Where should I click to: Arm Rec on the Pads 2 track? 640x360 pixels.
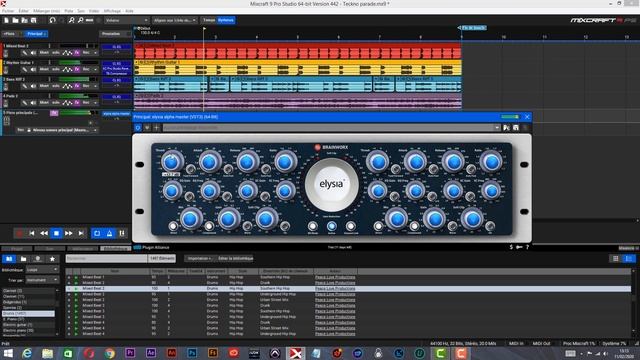[x=86, y=102]
